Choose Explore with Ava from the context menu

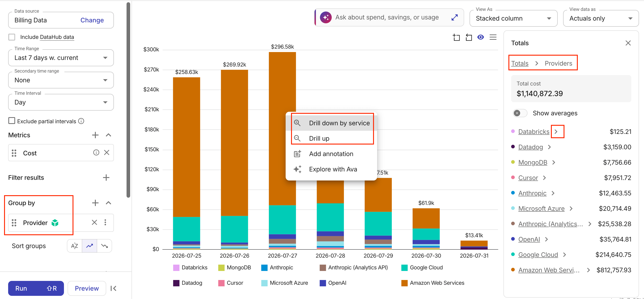[x=331, y=169]
